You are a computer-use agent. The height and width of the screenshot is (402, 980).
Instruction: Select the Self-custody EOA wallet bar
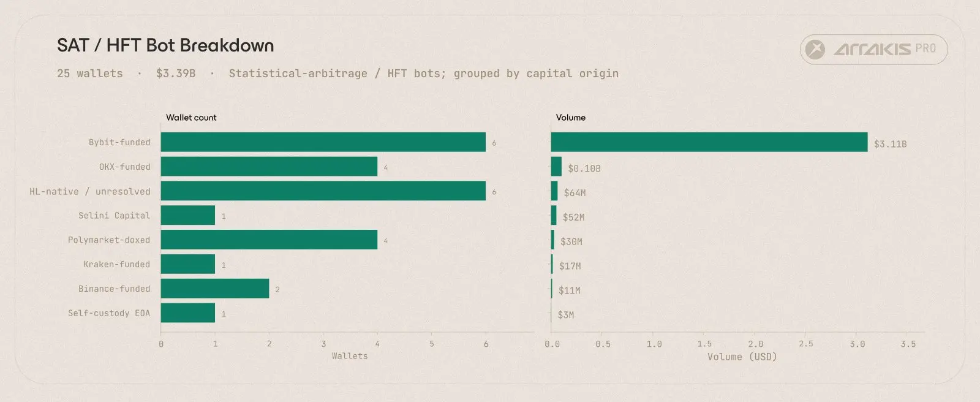coord(188,313)
